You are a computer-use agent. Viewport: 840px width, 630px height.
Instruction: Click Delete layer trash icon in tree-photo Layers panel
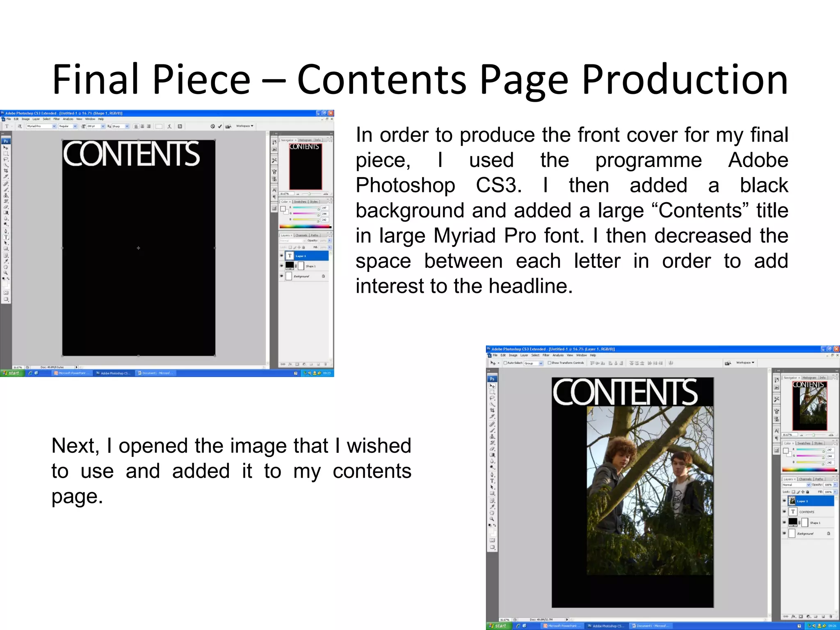[x=831, y=616]
